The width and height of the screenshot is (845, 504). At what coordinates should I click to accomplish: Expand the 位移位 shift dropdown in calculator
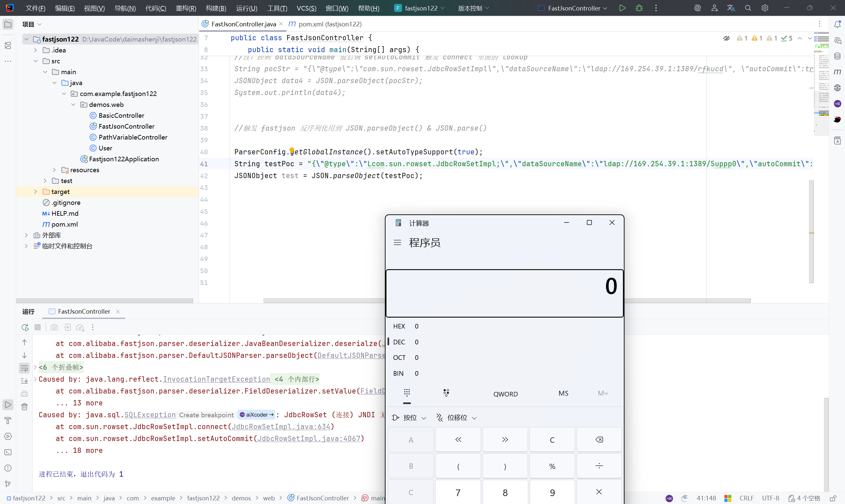pos(457,418)
